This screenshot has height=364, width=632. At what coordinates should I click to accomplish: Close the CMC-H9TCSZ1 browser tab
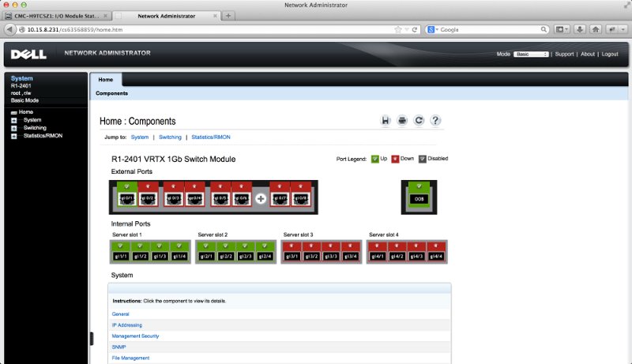coord(105,16)
